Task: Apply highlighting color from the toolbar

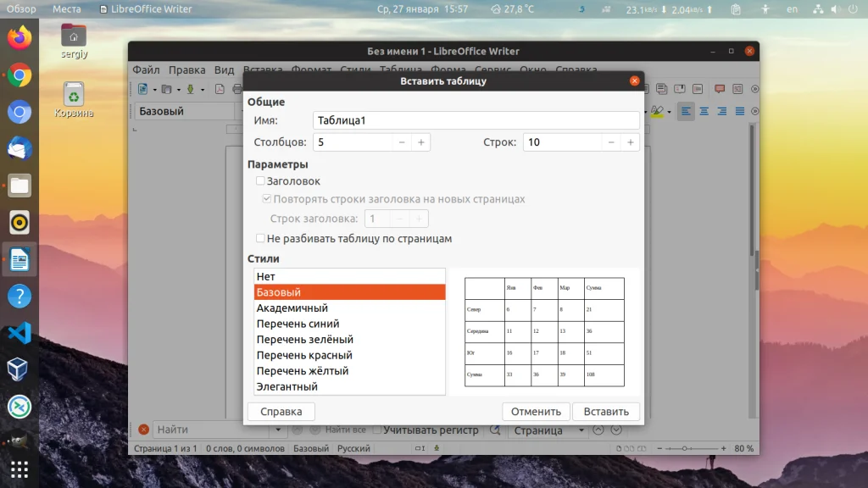Action: tap(657, 110)
